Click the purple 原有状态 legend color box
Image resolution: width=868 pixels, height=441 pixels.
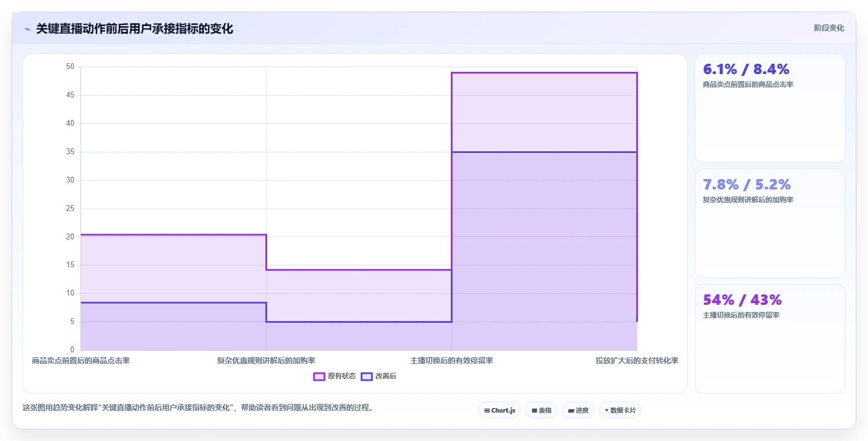[319, 376]
